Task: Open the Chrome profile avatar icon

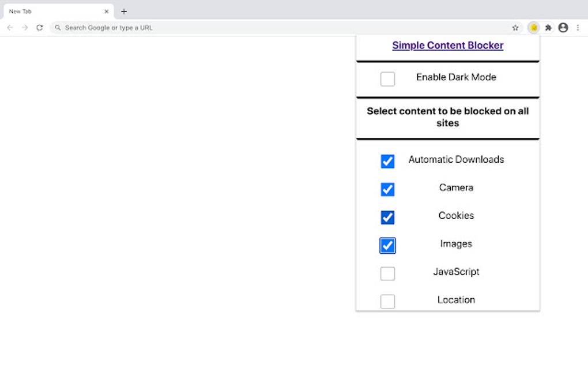Action: click(563, 27)
